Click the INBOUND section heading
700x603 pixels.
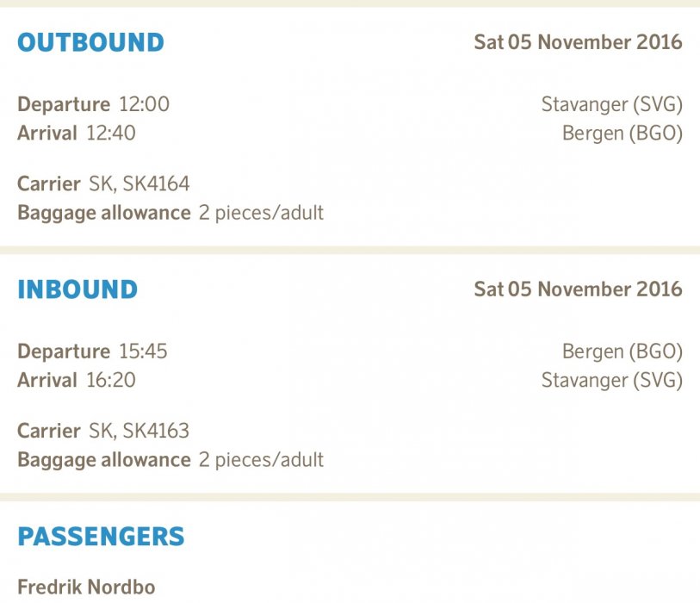pyautogui.click(x=77, y=289)
